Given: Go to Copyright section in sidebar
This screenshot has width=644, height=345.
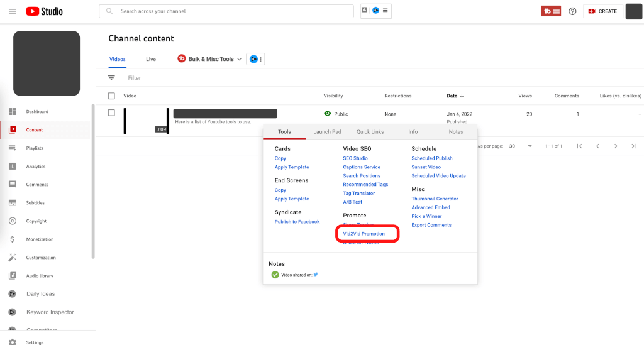Looking at the screenshot, I should (36, 221).
